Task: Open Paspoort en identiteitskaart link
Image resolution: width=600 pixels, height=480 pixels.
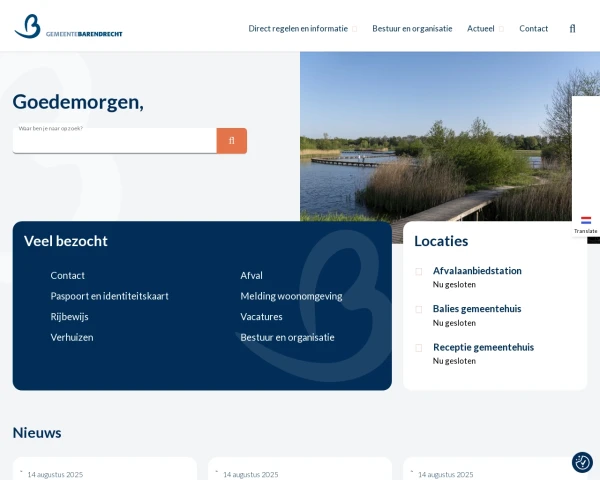Action: [x=109, y=296]
